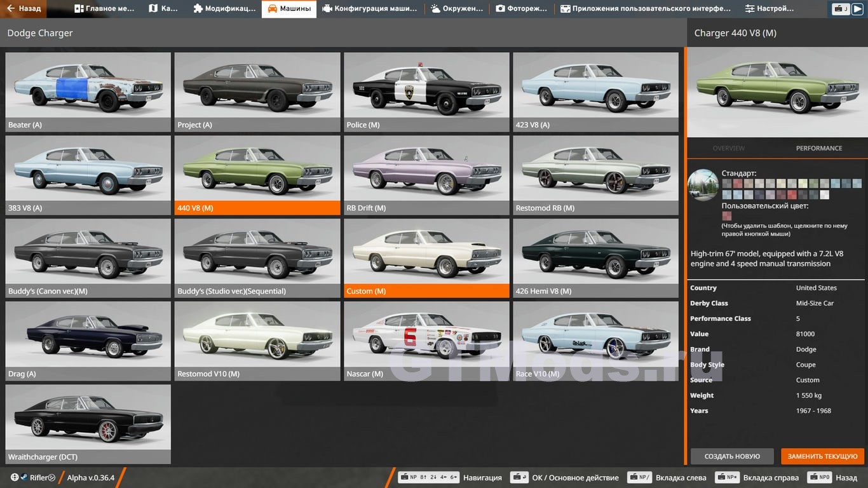Click the High-trim 67' model description text
The width and height of the screenshot is (868, 488).
click(766, 258)
